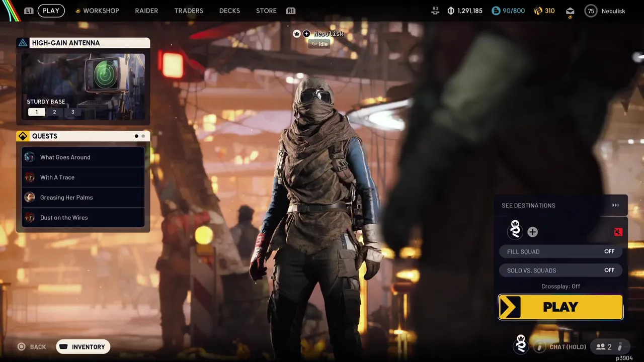
Task: Open the radar monitor project thumbnail
Action: click(x=84, y=86)
